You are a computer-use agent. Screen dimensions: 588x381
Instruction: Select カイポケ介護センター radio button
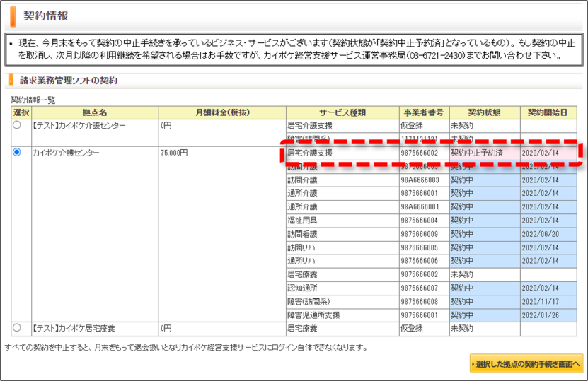click(x=17, y=152)
